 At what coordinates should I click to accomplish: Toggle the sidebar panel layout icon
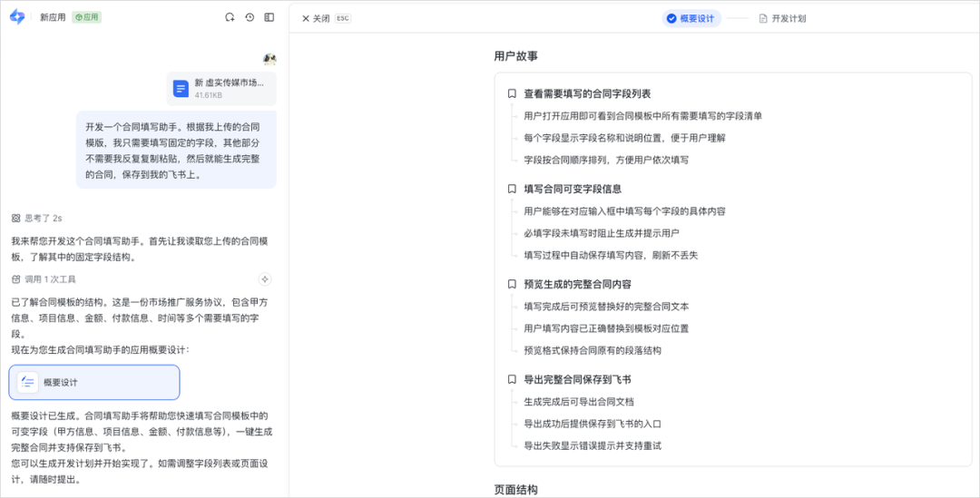[x=269, y=17]
